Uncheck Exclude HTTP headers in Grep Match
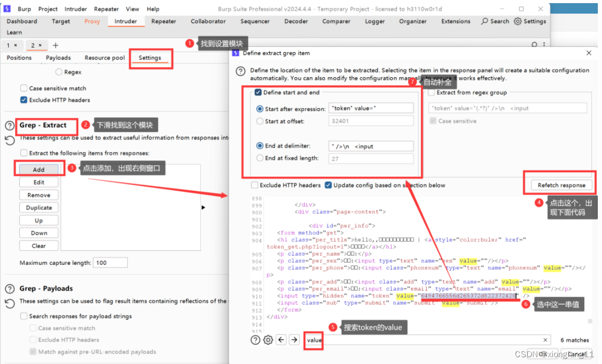 point(24,100)
